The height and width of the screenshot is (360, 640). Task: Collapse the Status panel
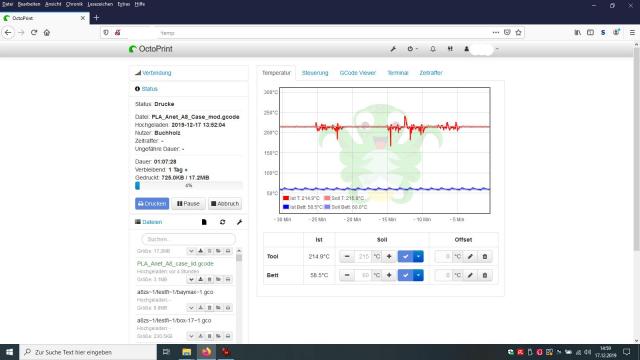(149, 89)
